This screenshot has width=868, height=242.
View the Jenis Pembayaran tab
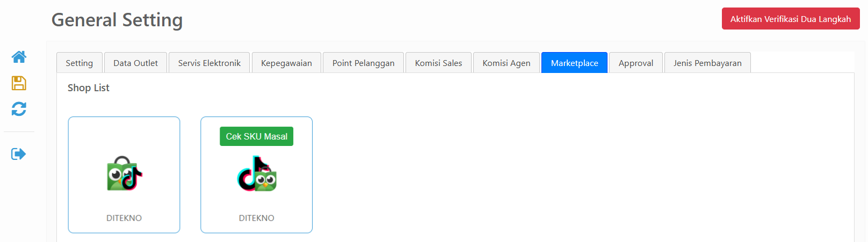coord(707,63)
